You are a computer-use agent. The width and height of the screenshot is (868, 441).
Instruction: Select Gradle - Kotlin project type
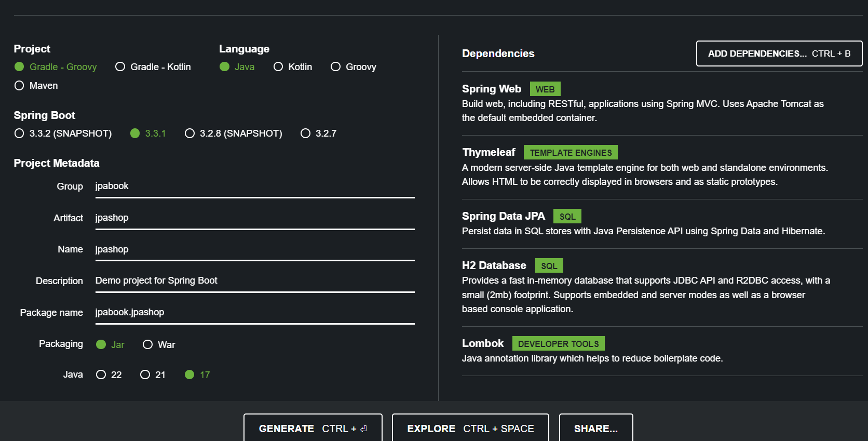click(153, 67)
